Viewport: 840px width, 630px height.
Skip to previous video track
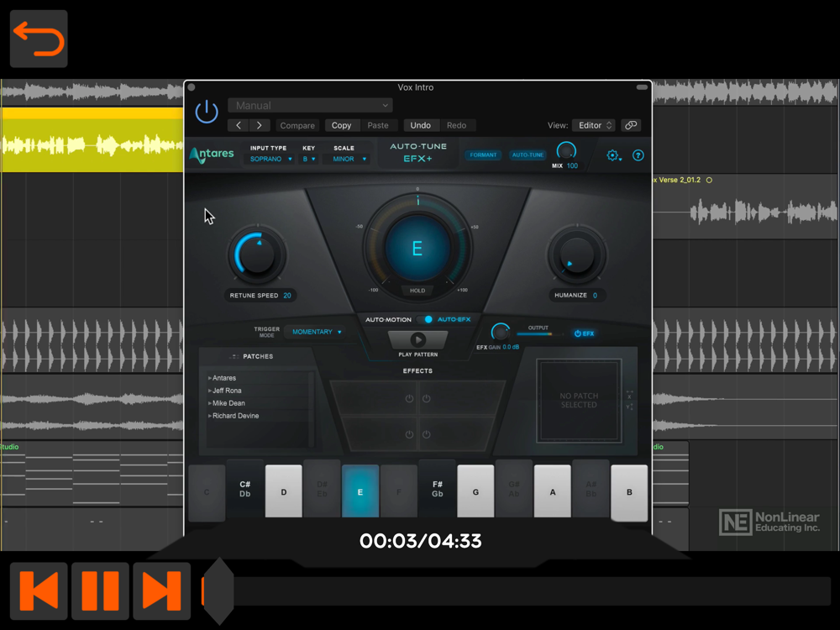point(39,591)
